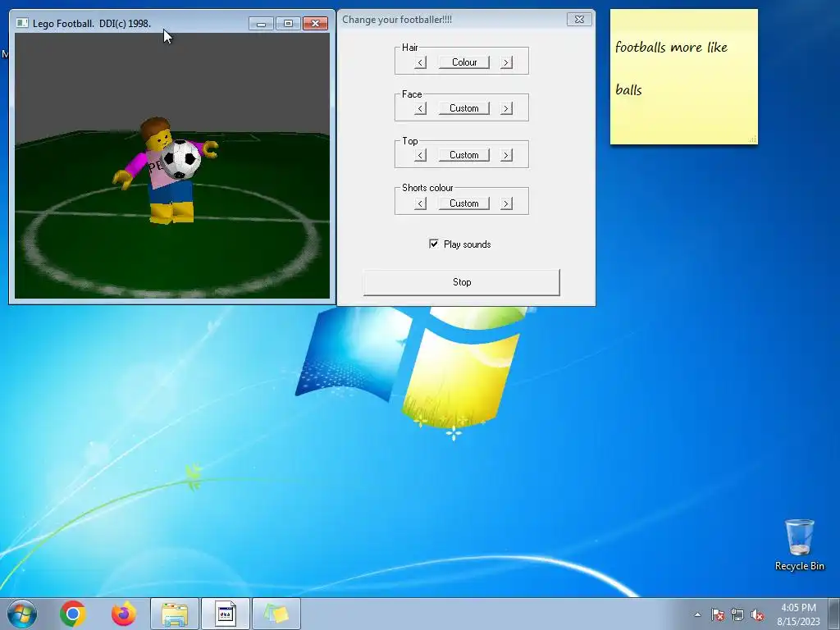This screenshot has height=630, width=840.
Task: Click the previous Face arrow
Action: coord(421,109)
